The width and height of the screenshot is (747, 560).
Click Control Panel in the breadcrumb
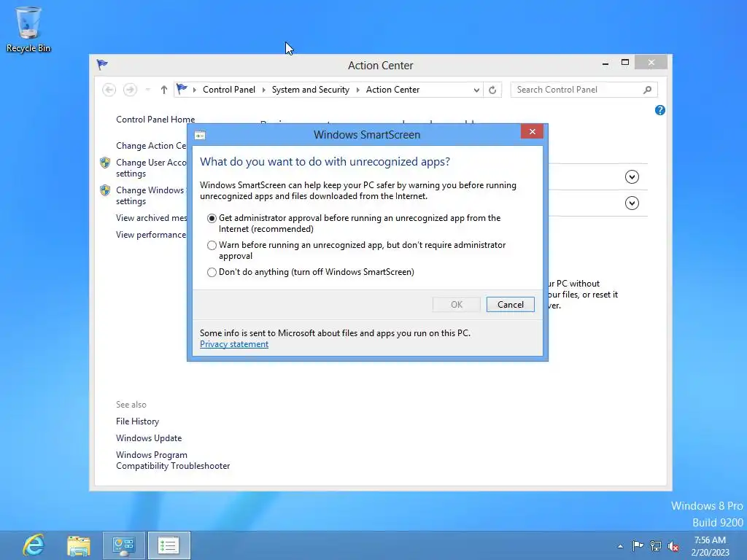(228, 90)
